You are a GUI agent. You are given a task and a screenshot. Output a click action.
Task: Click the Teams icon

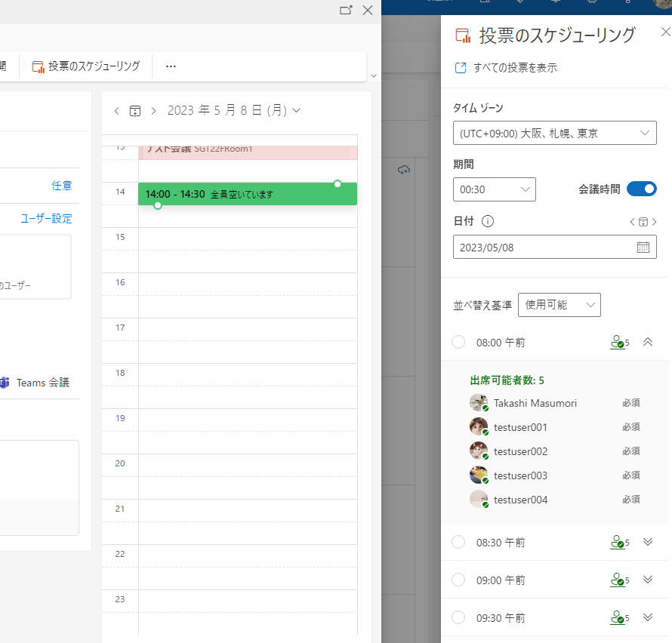tap(5, 383)
